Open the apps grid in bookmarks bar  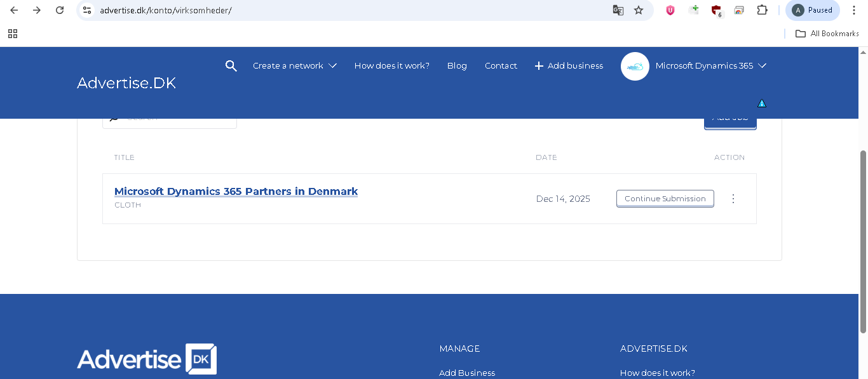click(13, 34)
